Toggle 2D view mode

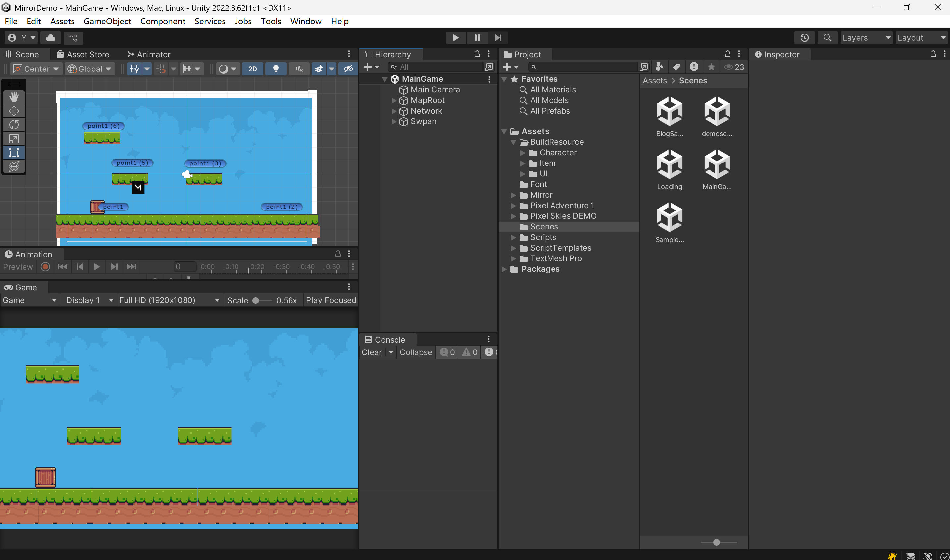point(253,69)
